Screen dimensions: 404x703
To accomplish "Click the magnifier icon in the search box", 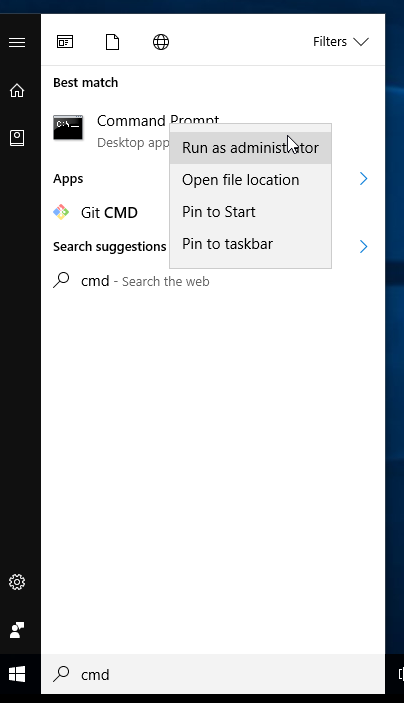I will (x=61, y=673).
